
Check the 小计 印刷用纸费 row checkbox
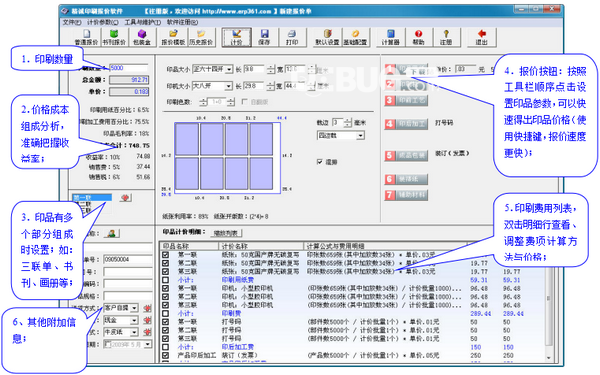point(166,280)
